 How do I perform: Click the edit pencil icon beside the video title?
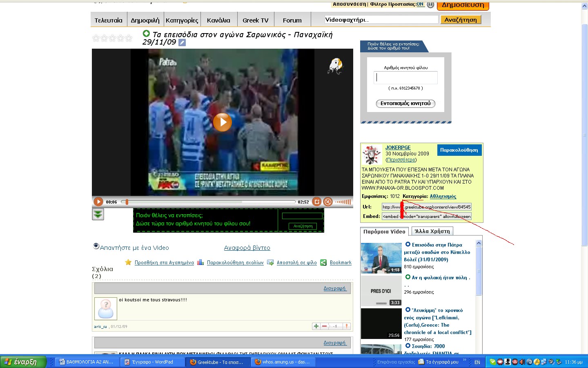[182, 43]
